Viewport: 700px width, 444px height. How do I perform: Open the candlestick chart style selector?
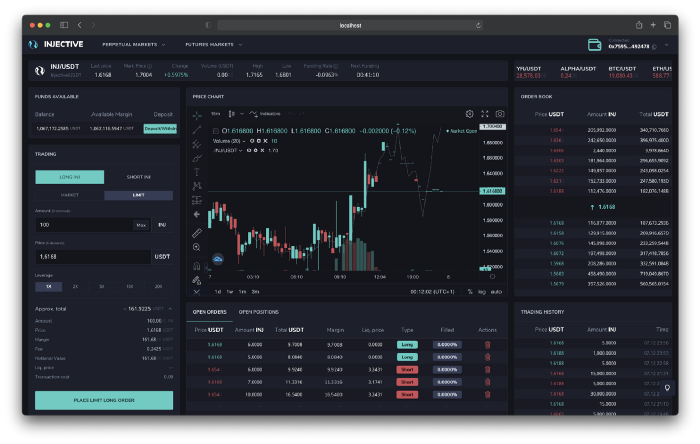tap(232, 114)
